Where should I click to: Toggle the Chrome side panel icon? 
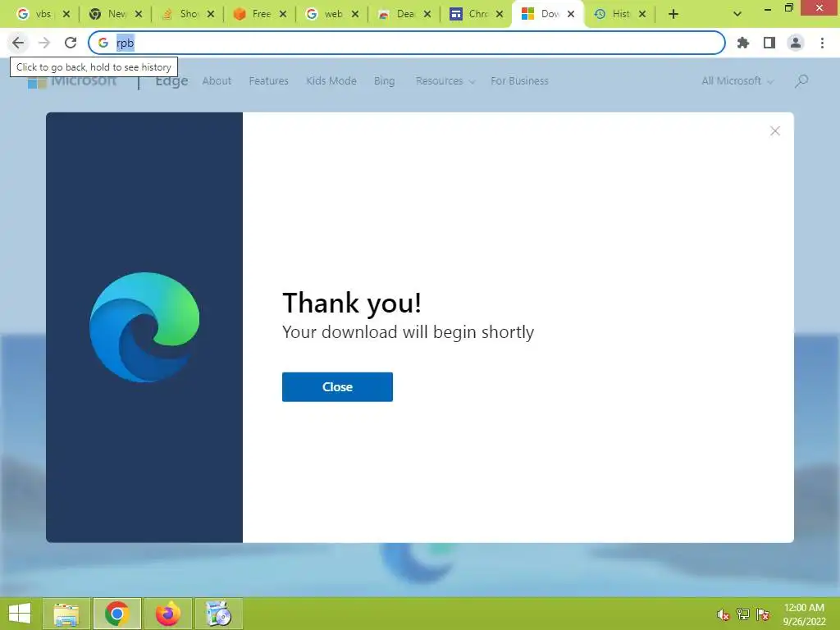point(769,43)
